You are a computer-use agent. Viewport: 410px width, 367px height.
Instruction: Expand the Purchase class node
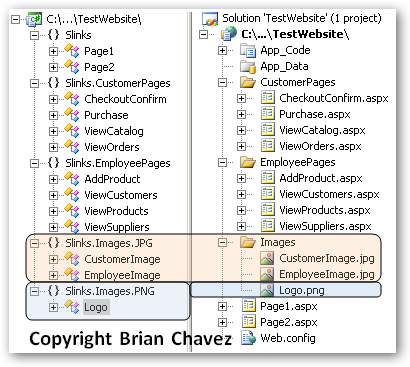coord(53,115)
